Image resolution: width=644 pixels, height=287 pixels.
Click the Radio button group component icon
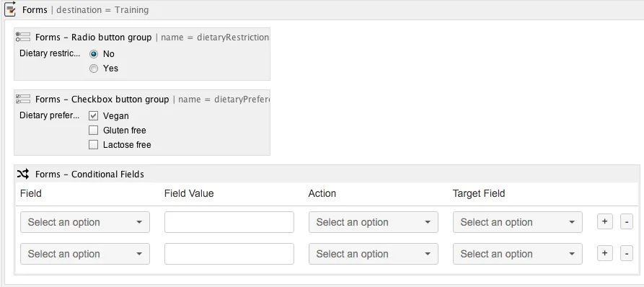tap(23, 37)
